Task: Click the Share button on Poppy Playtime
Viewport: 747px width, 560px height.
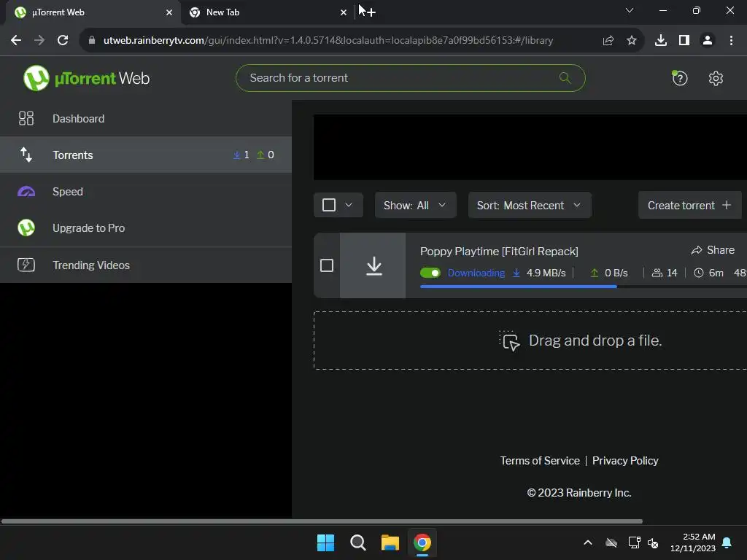Action: [x=713, y=250]
